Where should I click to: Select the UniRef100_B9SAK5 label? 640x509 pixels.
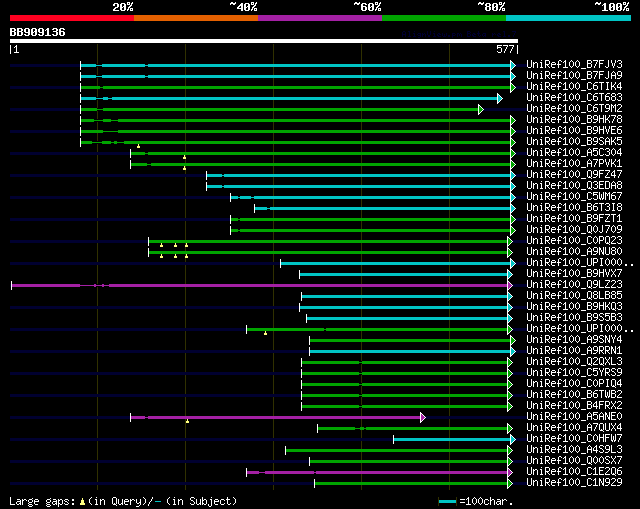[574, 142]
